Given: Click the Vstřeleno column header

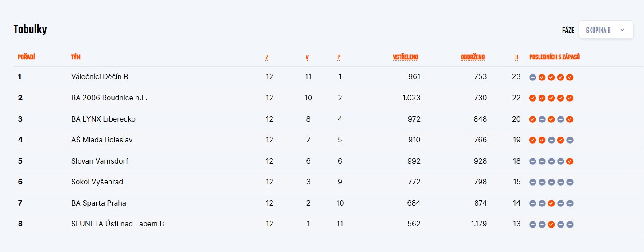Looking at the screenshot, I should (x=405, y=57).
